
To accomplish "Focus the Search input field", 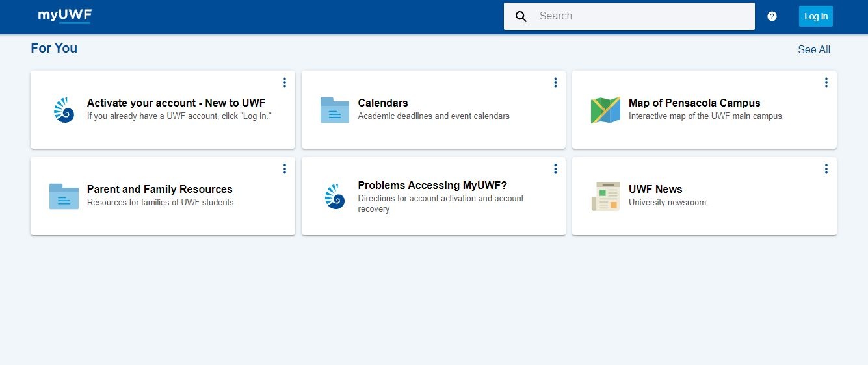I will (x=629, y=16).
